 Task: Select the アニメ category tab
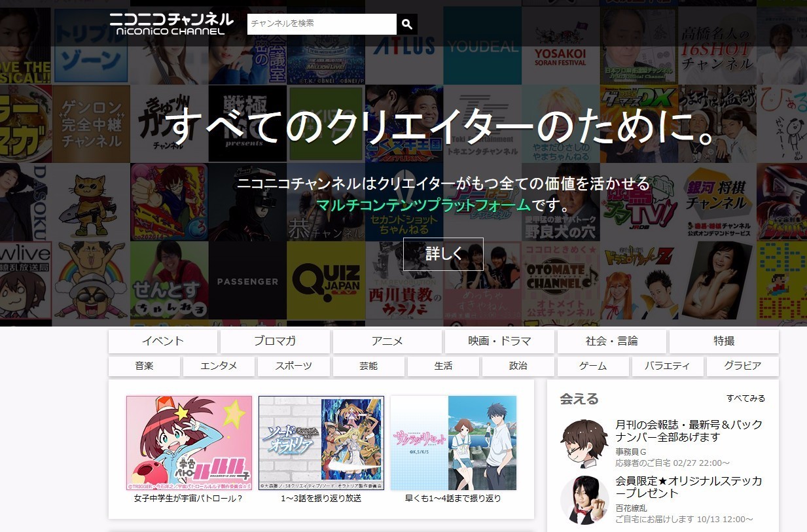pyautogui.click(x=387, y=341)
